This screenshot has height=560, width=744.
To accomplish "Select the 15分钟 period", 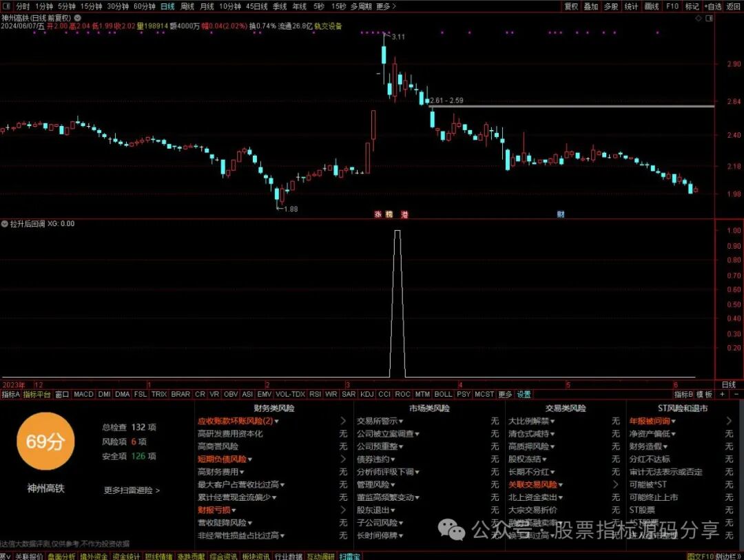I will coord(91,6).
